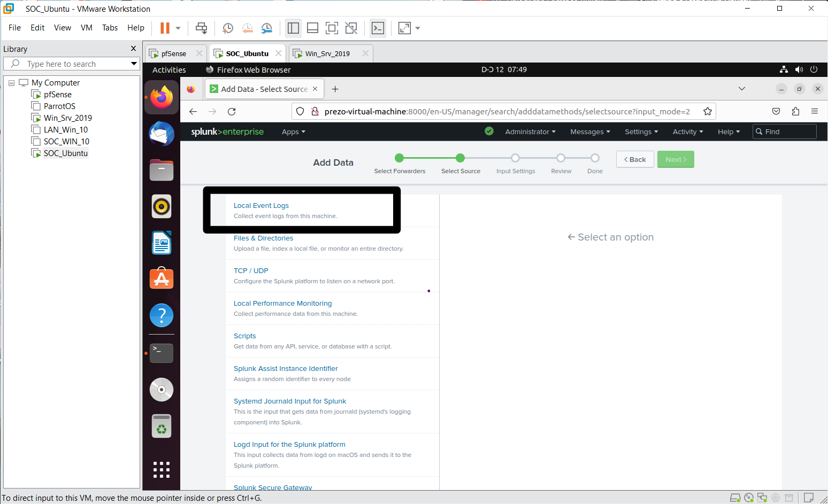The width and height of the screenshot is (828, 504).
Task: Click Send Ctrl+Alt+Del toolbar icon
Action: (201, 28)
